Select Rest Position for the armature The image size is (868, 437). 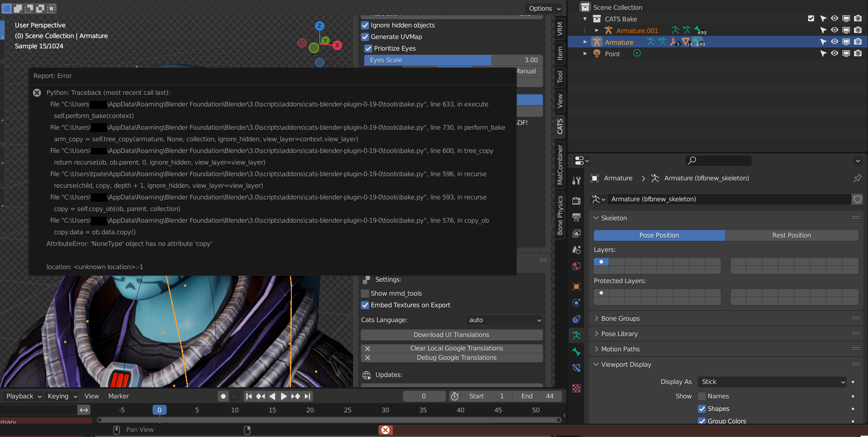(791, 235)
